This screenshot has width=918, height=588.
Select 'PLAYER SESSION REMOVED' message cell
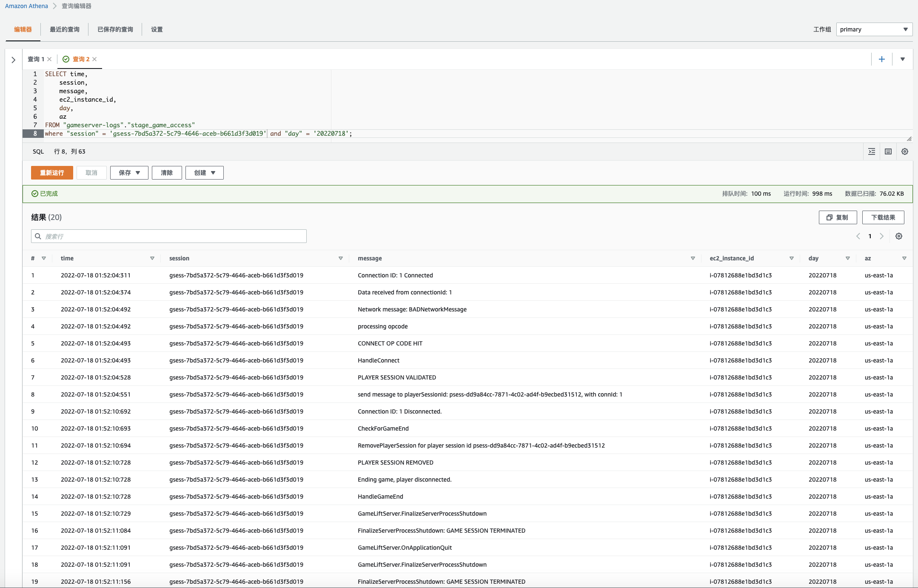(x=396, y=462)
